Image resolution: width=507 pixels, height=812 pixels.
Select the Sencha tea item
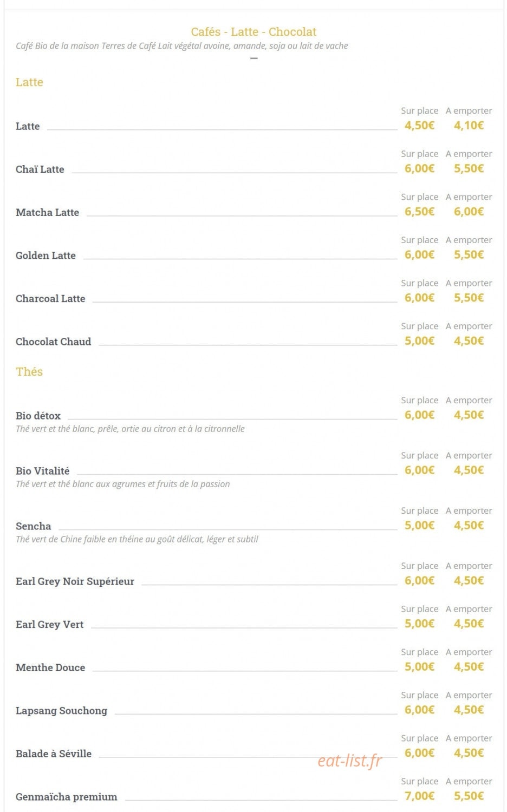[x=34, y=526]
